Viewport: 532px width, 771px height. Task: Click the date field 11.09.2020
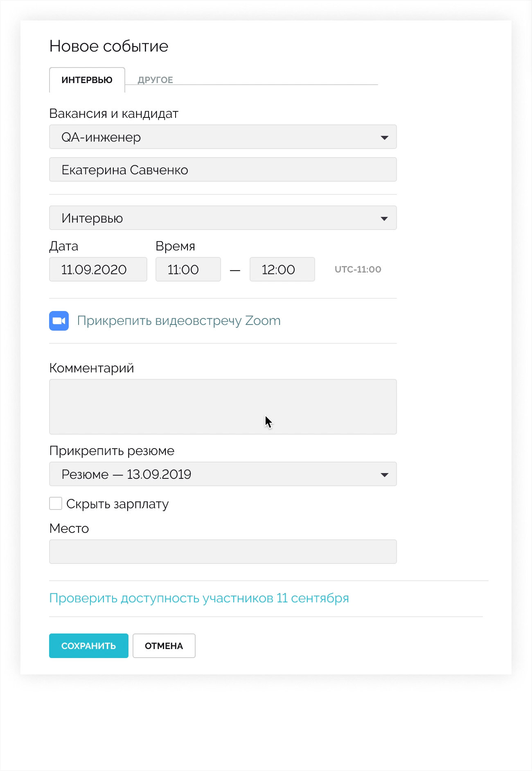coord(98,270)
